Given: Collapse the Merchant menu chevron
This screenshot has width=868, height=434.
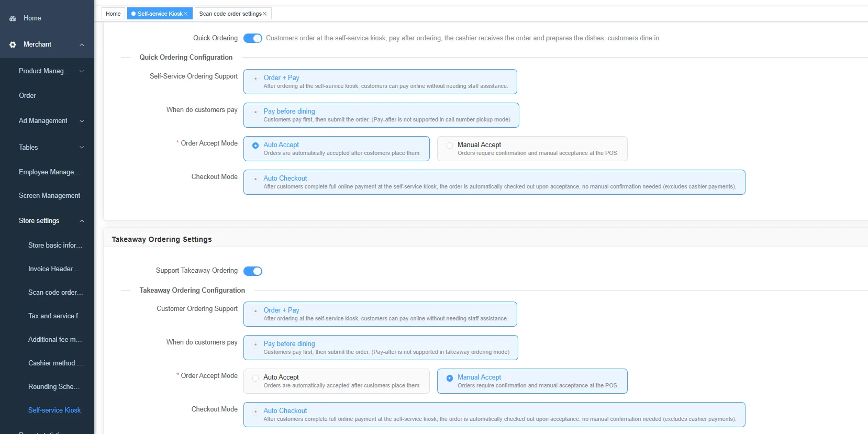Looking at the screenshot, I should coord(82,44).
